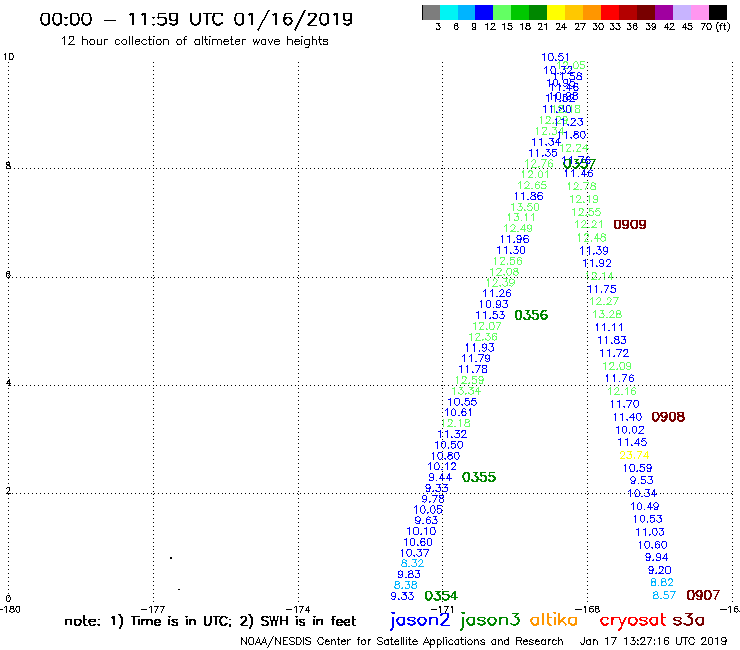Select the lavender legend swatch
The width and height of the screenshot is (740, 650).
click(x=682, y=13)
